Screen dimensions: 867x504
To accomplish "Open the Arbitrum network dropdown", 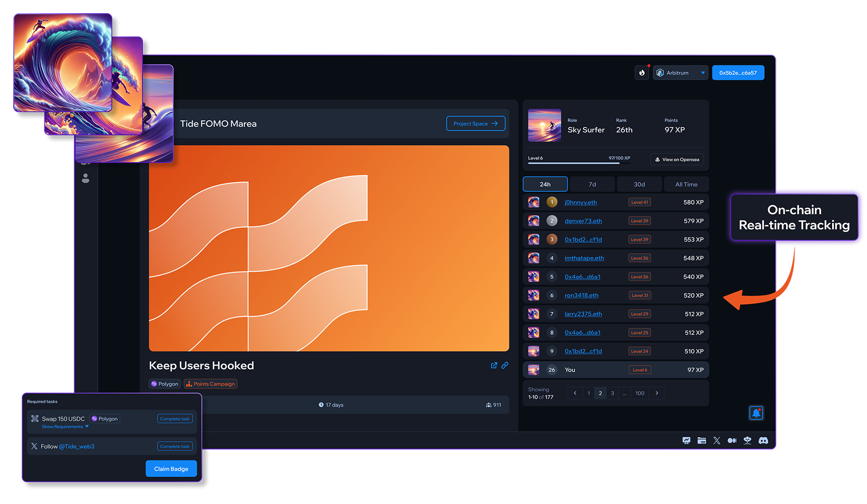I will click(681, 73).
